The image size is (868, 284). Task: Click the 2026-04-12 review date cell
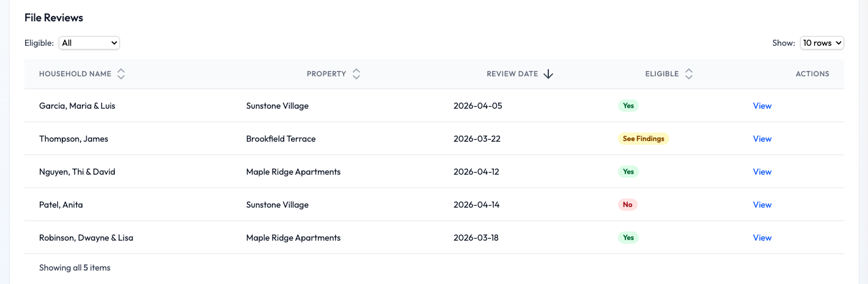click(x=476, y=172)
